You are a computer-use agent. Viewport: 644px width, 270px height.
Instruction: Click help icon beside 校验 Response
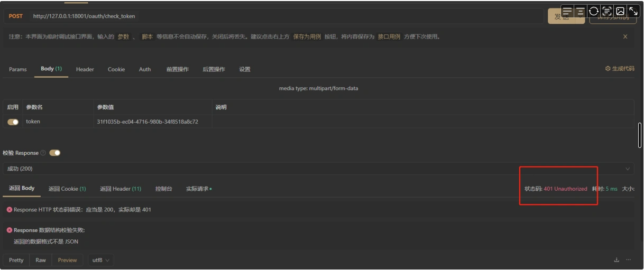tap(43, 153)
